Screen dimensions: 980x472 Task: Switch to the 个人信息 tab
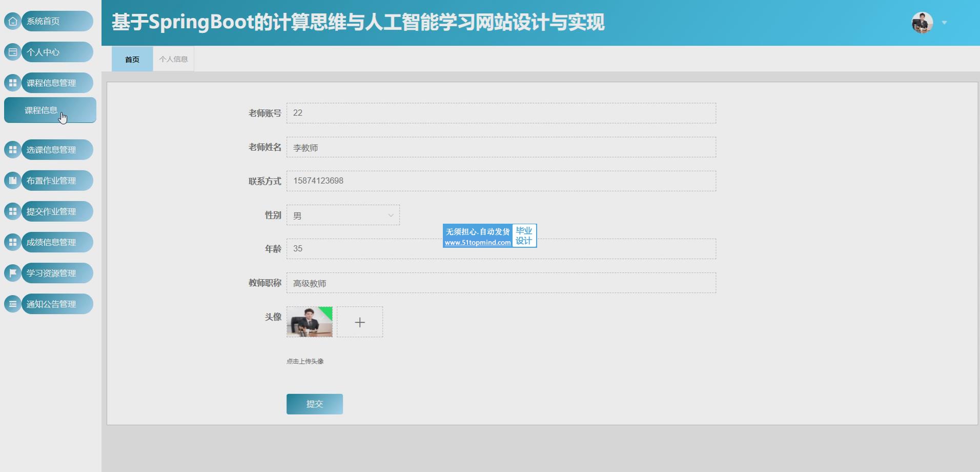173,59
